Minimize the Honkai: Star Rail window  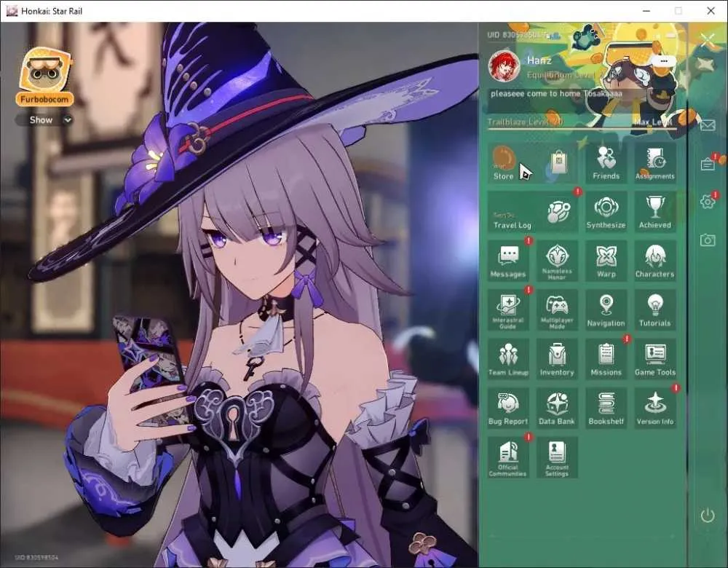(x=646, y=11)
